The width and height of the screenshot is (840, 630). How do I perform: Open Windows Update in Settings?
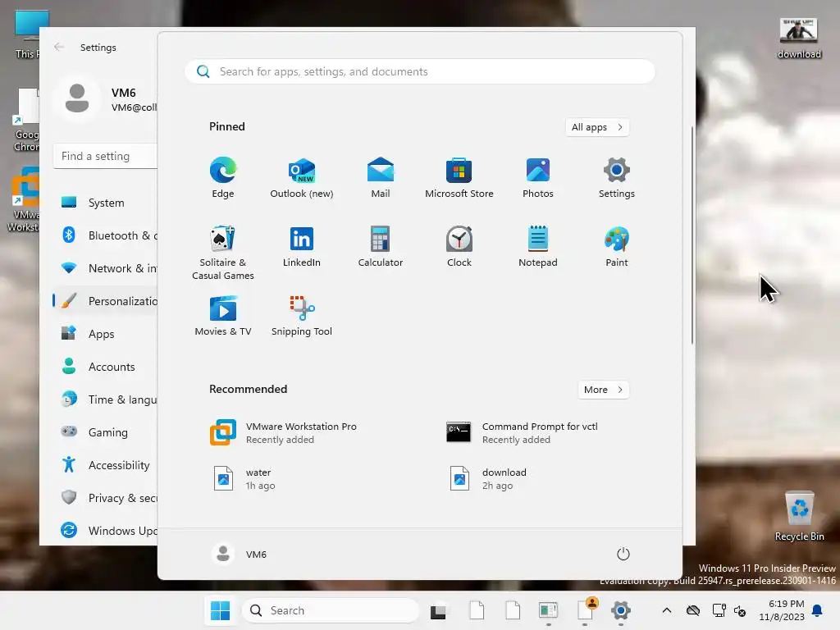tap(106, 531)
